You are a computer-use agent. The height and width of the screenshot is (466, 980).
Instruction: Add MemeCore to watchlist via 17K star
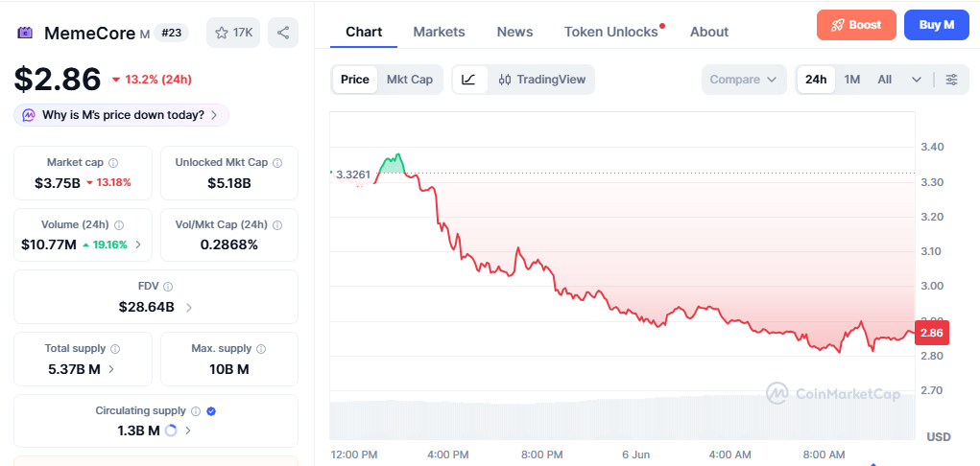[x=233, y=34]
